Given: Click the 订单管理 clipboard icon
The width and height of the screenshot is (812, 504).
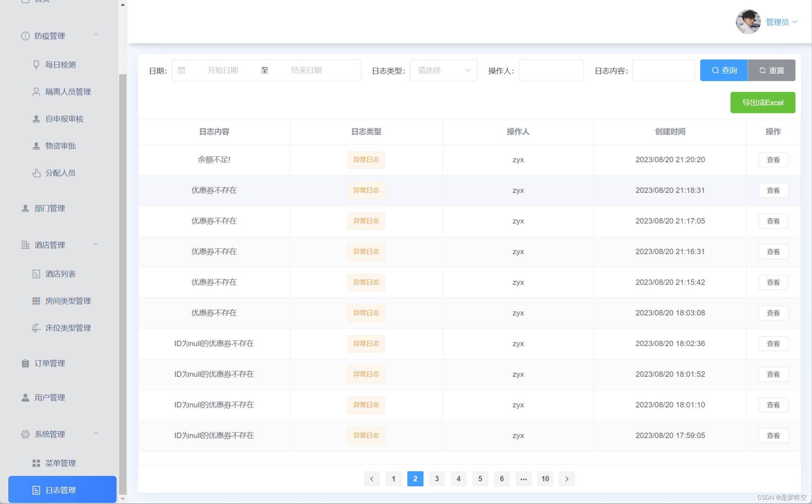Looking at the screenshot, I should 25,363.
